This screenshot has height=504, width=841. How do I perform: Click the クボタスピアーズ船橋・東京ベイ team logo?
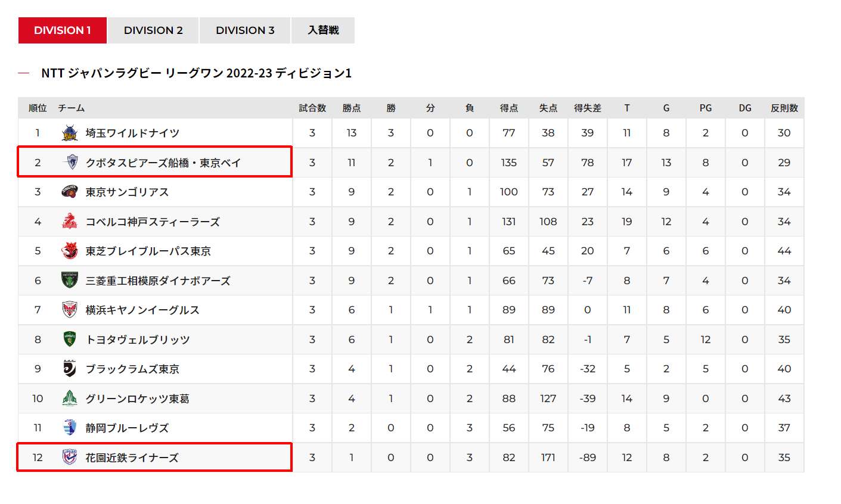(x=70, y=162)
